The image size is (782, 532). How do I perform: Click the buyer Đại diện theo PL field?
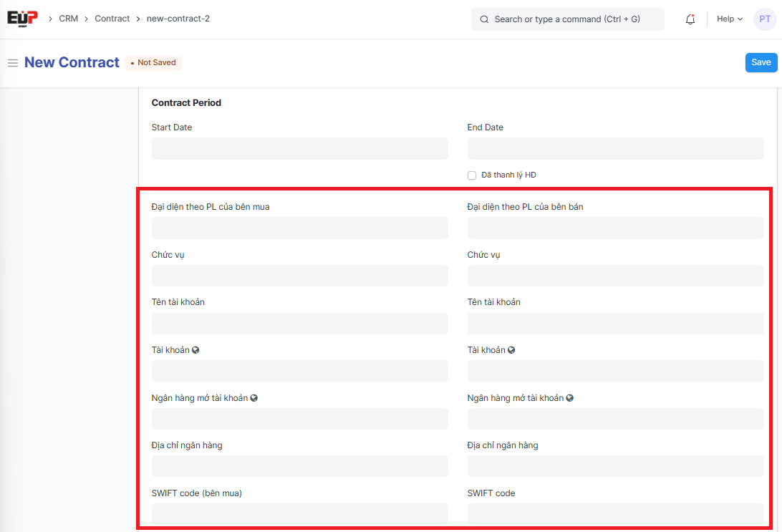[299, 228]
